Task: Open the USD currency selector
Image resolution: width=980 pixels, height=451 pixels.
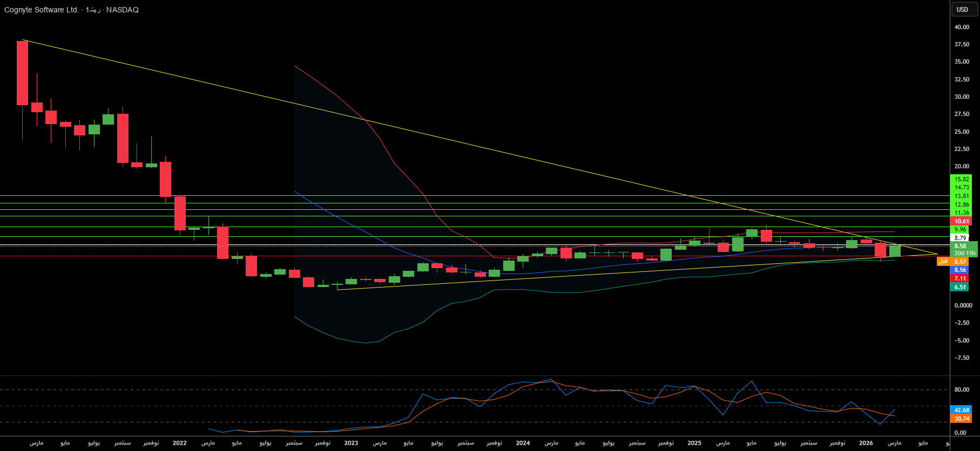Action: (962, 10)
